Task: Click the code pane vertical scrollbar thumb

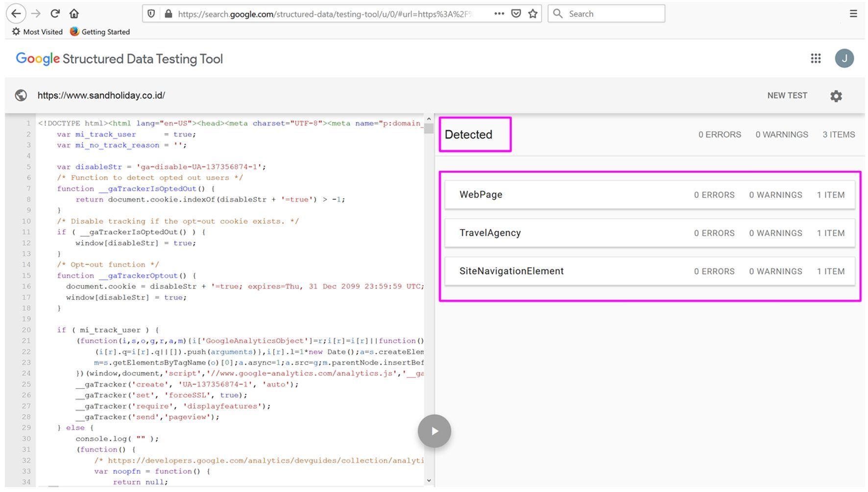Action: 429,128
